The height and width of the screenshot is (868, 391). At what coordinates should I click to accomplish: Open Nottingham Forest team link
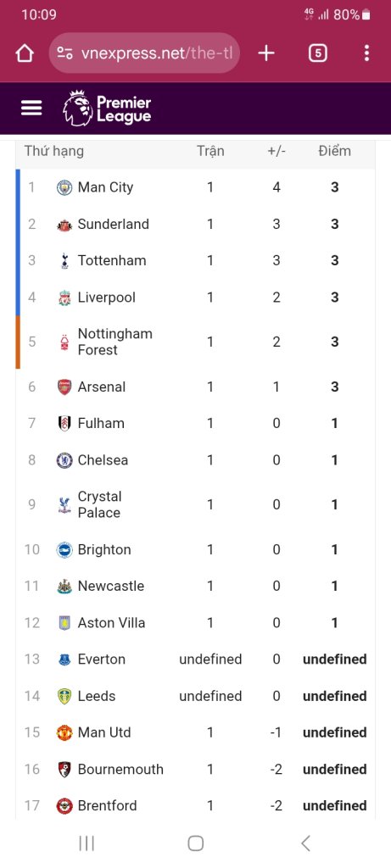(115, 342)
